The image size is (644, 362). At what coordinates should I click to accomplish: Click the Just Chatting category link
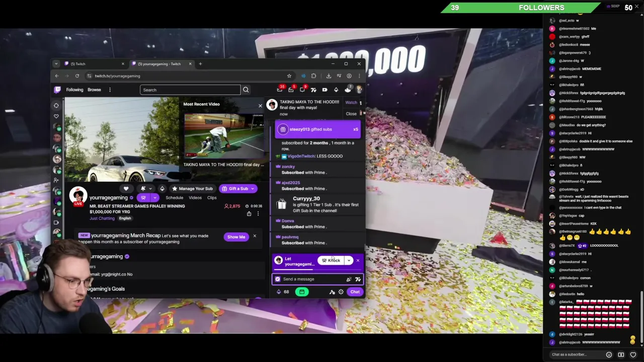[x=102, y=218]
